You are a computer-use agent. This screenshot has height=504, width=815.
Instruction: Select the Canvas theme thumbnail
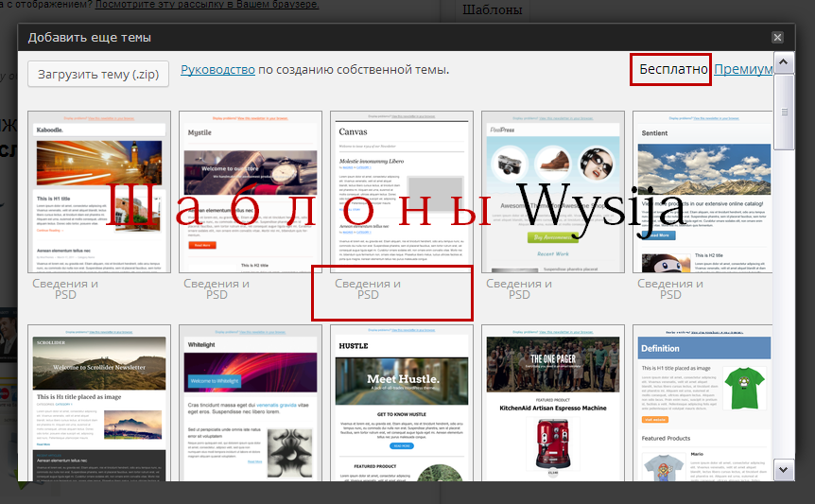[402, 192]
